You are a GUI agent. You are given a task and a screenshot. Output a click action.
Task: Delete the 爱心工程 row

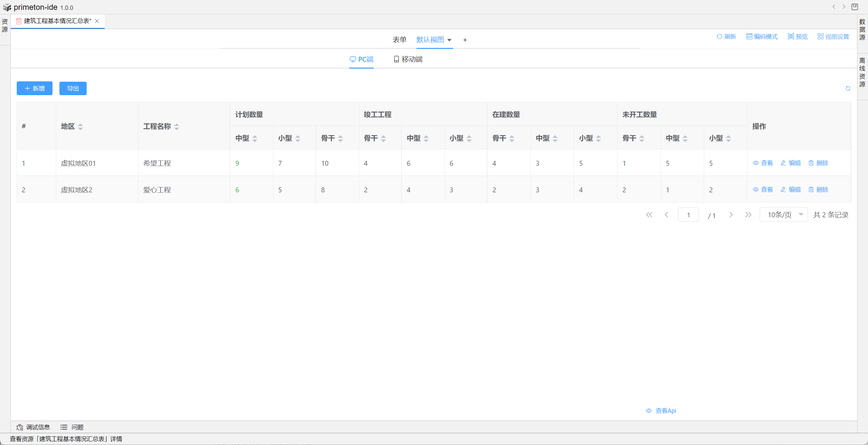tap(818, 190)
